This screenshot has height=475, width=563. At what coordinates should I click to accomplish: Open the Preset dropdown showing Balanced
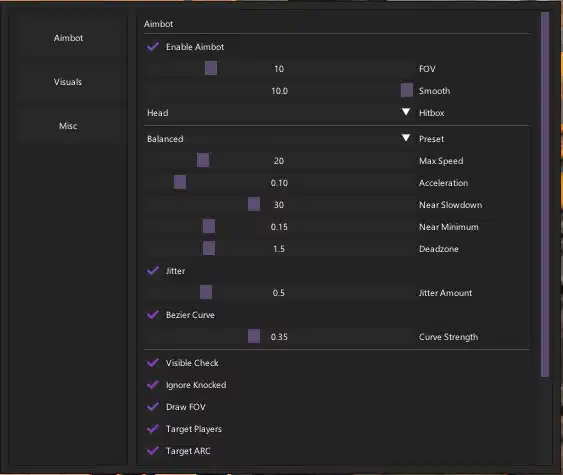click(279, 139)
